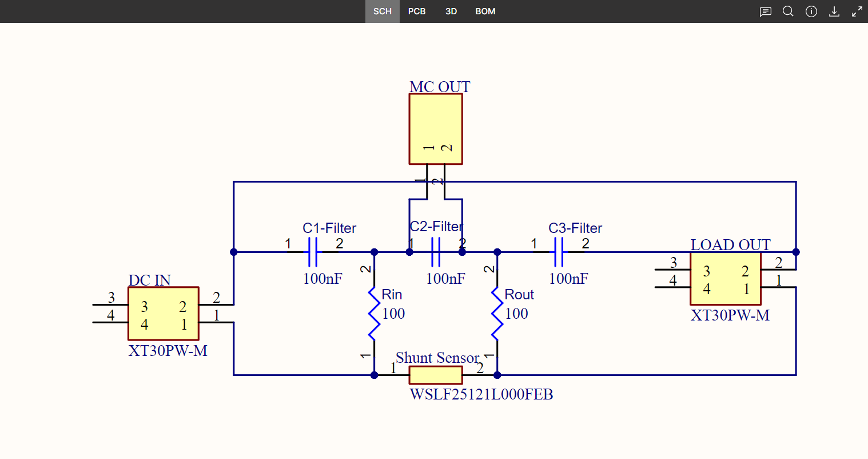Click the Shunt Sensor component
The image size is (868, 459).
[436, 375]
